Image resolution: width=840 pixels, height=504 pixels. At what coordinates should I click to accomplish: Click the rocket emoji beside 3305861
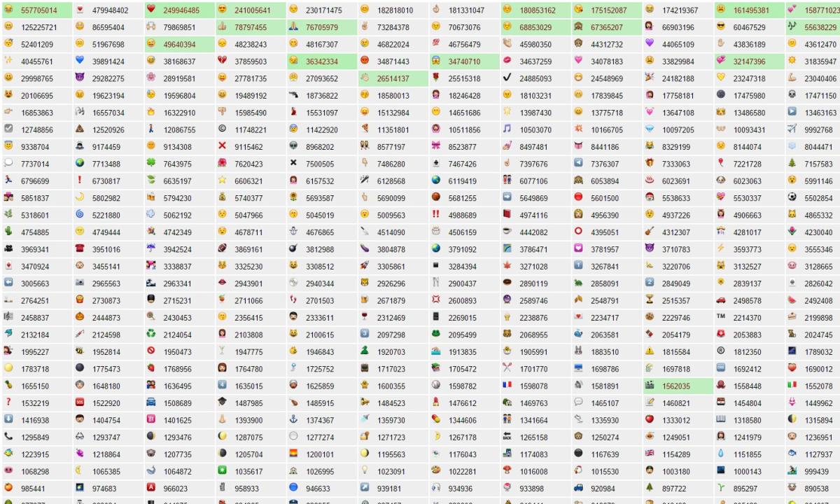(x=365, y=266)
